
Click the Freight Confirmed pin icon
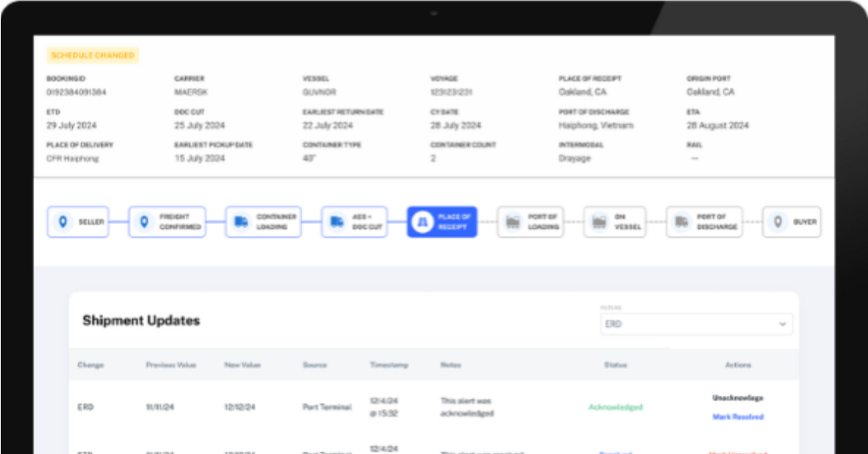(144, 222)
